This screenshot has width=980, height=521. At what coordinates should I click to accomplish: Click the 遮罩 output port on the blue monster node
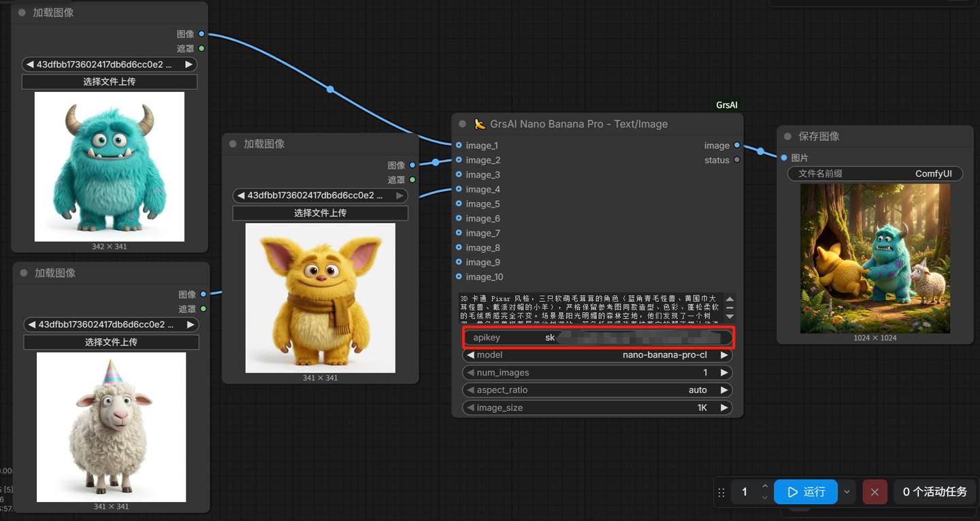tap(201, 48)
